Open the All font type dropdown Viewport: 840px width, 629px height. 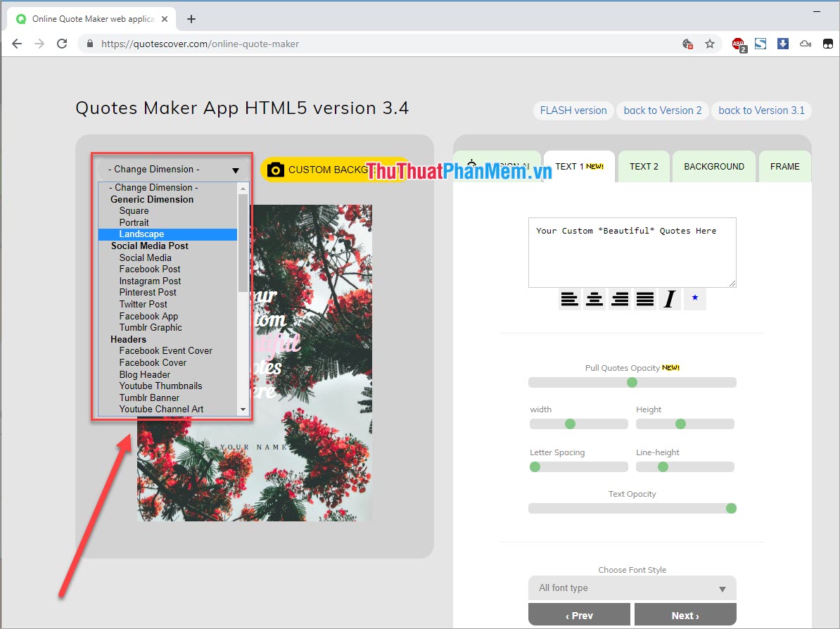pyautogui.click(x=631, y=588)
